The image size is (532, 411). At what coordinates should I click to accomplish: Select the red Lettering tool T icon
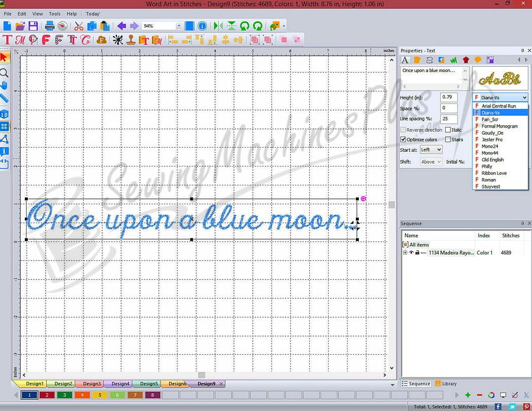pyautogui.click(x=8, y=40)
